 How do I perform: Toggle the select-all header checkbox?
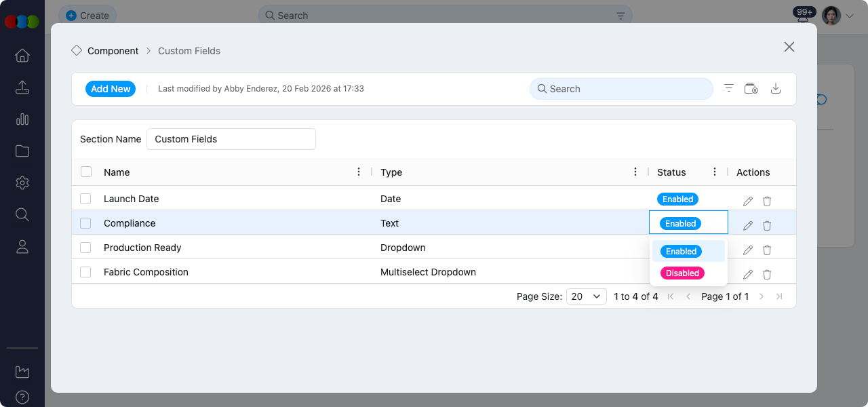(x=86, y=172)
